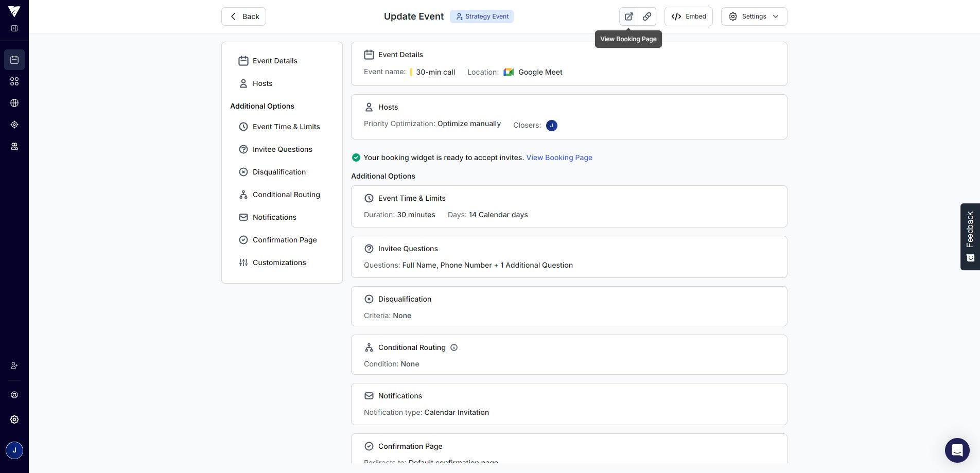This screenshot has width=980, height=473.
Task: Open the Feedback side tab
Action: click(970, 236)
